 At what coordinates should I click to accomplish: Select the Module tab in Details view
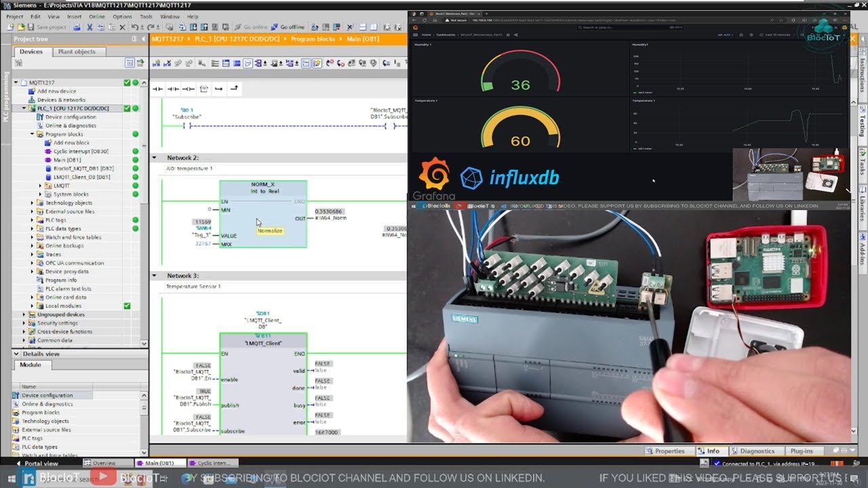pos(31,365)
